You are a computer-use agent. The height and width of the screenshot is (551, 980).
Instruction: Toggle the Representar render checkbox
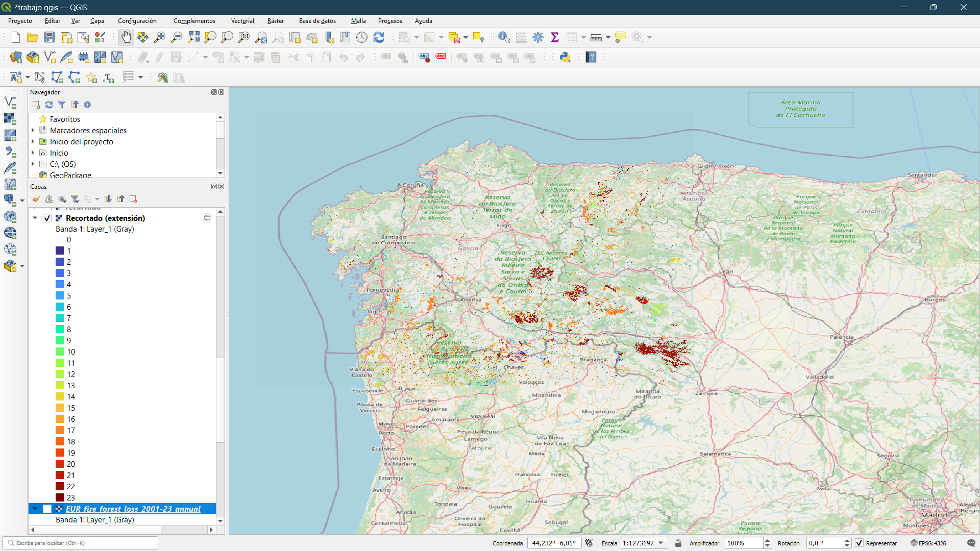pyautogui.click(x=860, y=543)
